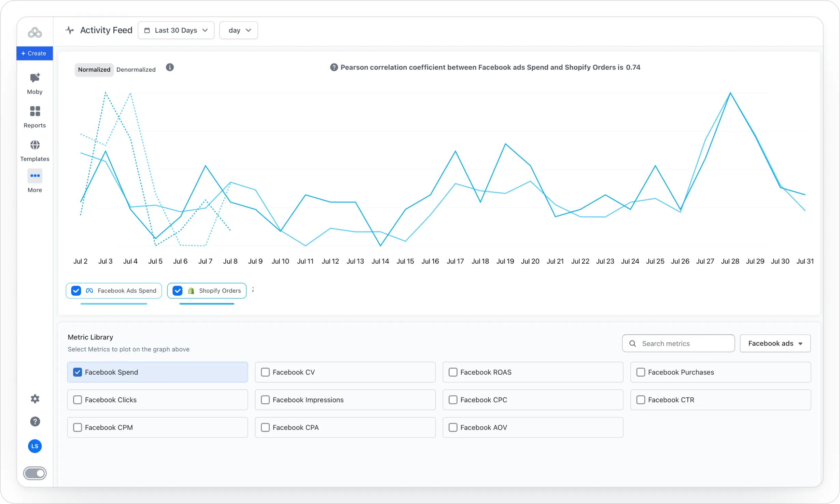Enable the Facebook ROAS metric checkbox
The image size is (840, 504).
click(453, 372)
